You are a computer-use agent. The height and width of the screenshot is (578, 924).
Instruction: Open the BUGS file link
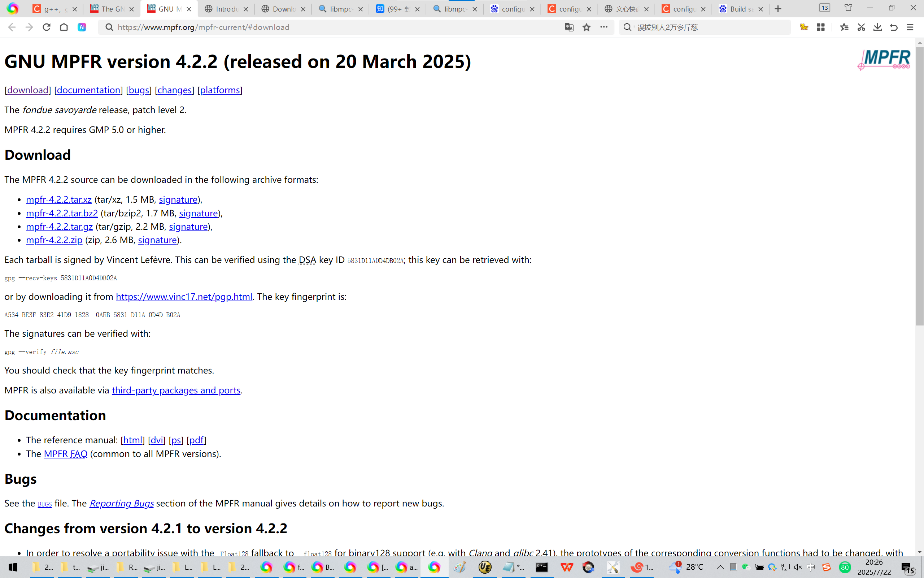45,504
